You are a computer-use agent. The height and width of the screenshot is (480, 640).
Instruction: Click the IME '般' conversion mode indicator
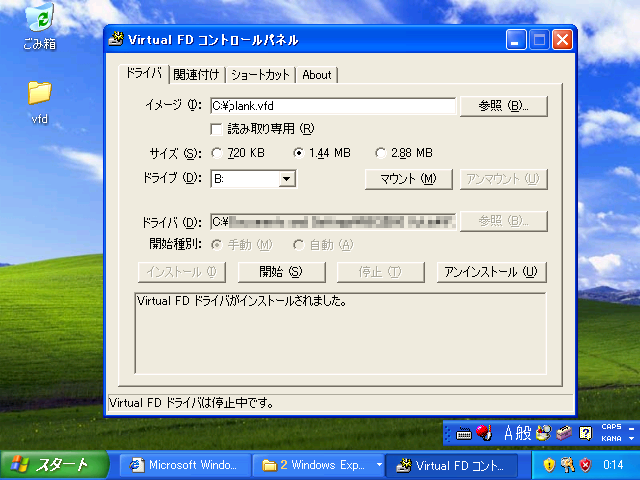(524, 433)
